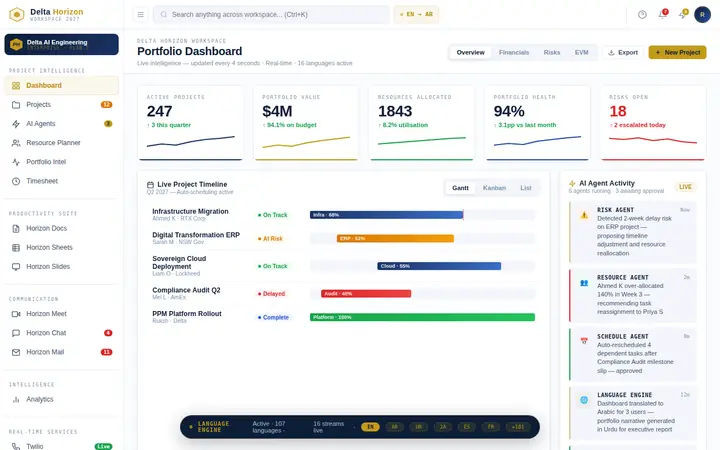Screen dimensions: 720x450
Task: Click the Language Engine globe icon
Action: (584, 400)
